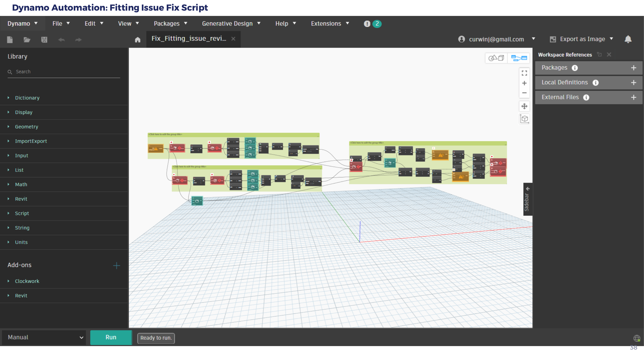Click the New file icon
The image size is (644, 362).
[10, 40]
